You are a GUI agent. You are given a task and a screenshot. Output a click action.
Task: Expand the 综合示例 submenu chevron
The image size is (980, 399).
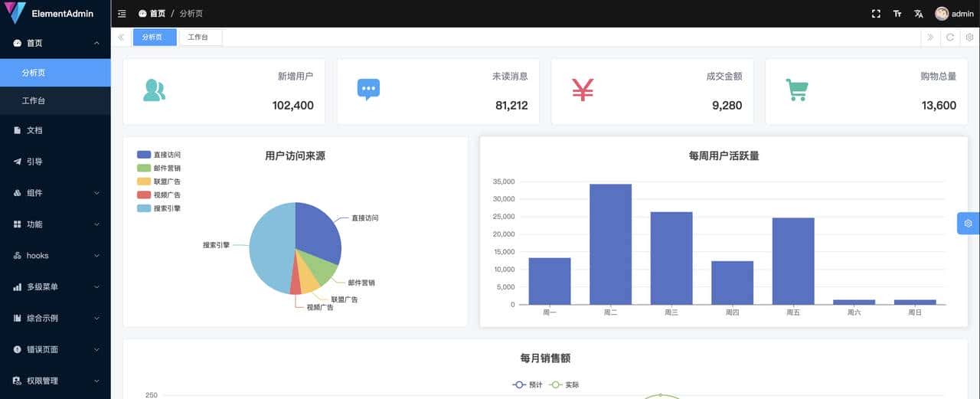coord(96,318)
